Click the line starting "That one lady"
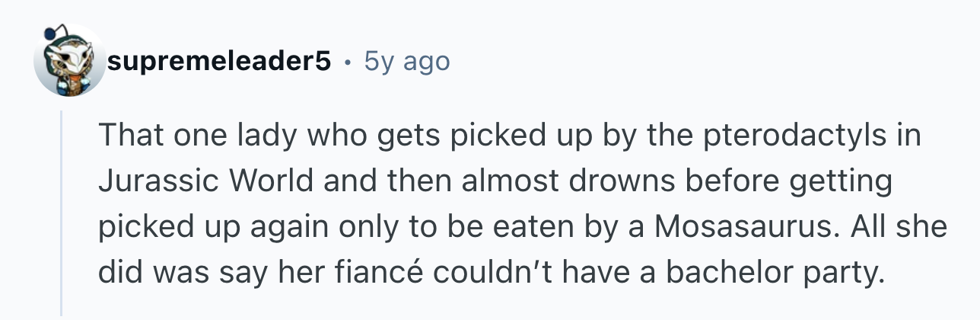980x320 pixels. point(510,137)
